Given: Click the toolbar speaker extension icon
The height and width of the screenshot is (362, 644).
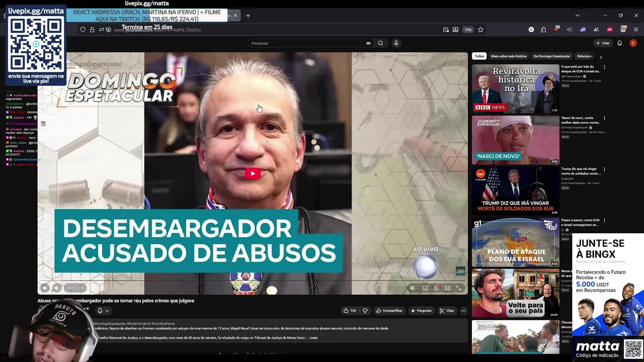Looking at the screenshot, I should point(570,30).
